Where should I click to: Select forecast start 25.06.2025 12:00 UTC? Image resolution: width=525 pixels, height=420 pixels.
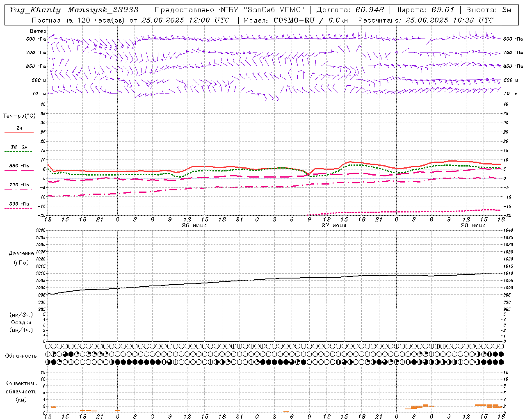point(185,20)
